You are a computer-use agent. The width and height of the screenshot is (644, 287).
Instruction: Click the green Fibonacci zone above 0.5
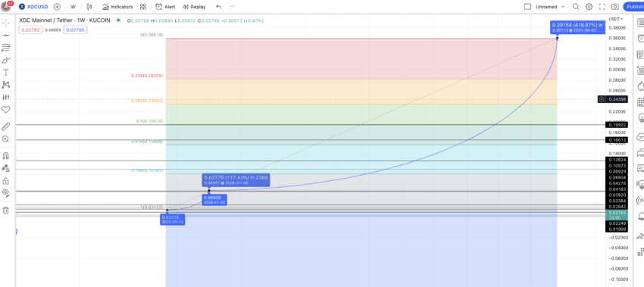pos(361,114)
